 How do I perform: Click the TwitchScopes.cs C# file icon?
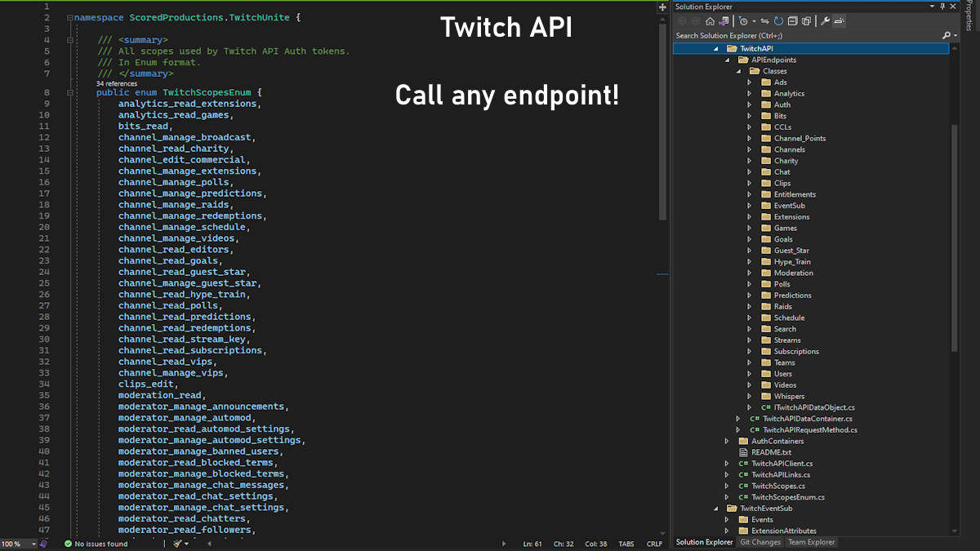[743, 486]
